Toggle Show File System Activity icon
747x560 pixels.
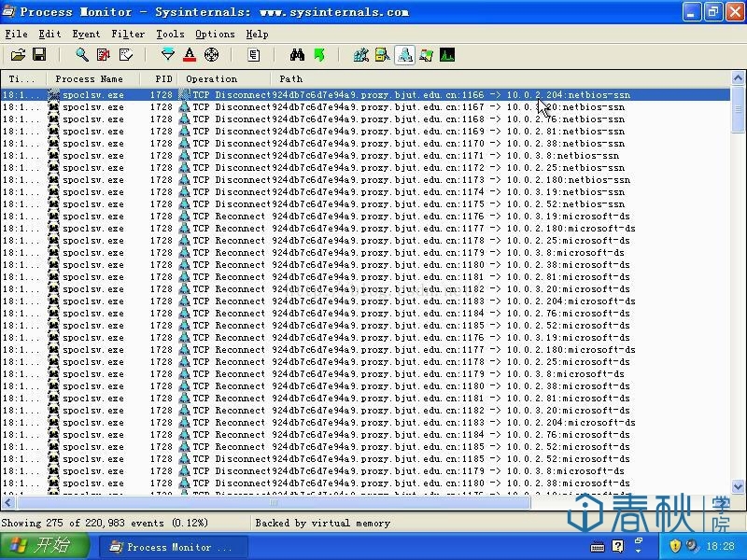[383, 55]
